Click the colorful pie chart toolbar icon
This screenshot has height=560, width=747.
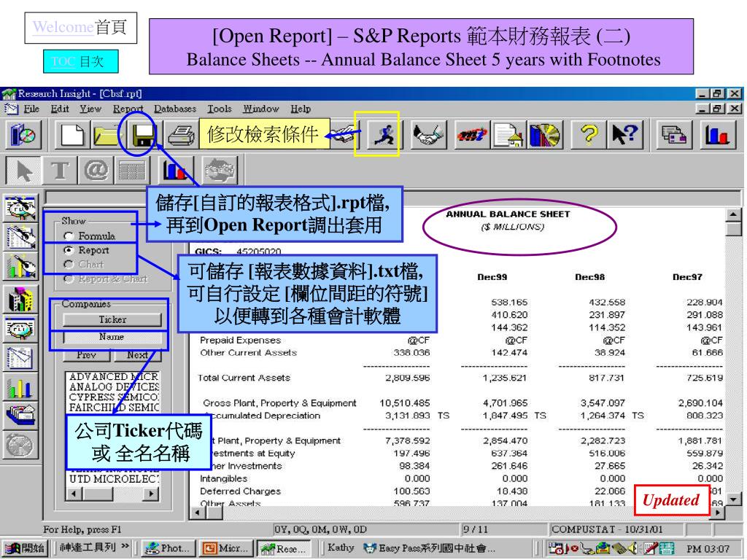click(544, 135)
